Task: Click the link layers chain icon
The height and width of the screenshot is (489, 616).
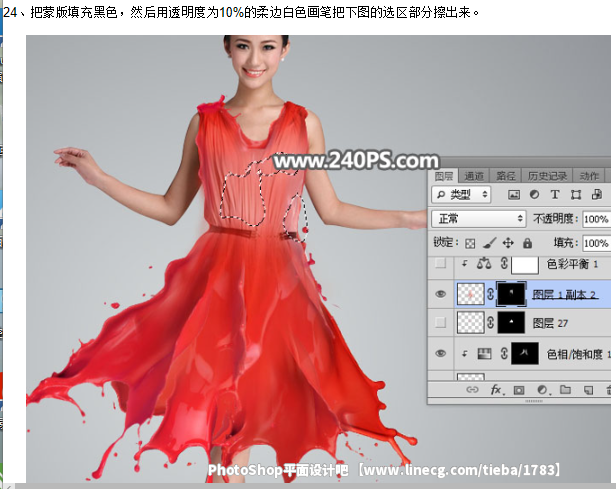Action: (472, 390)
